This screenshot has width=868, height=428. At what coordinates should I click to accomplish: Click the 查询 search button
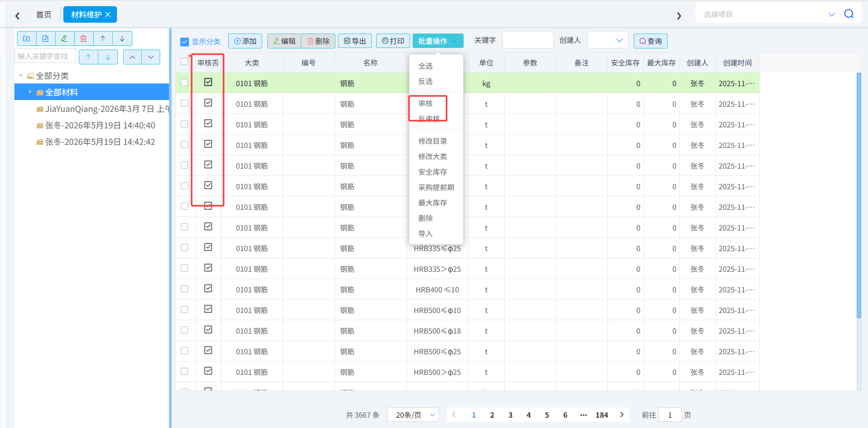(651, 41)
